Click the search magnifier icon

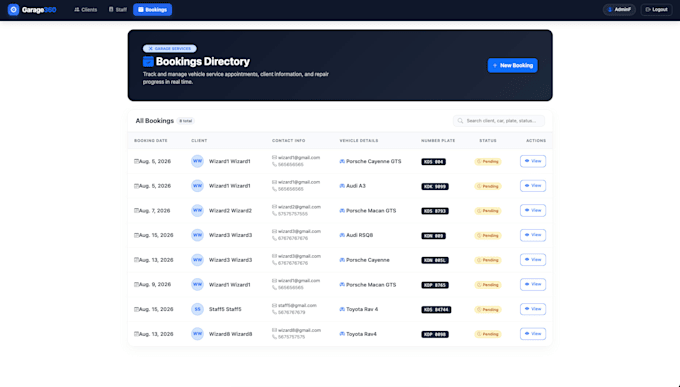(460, 121)
